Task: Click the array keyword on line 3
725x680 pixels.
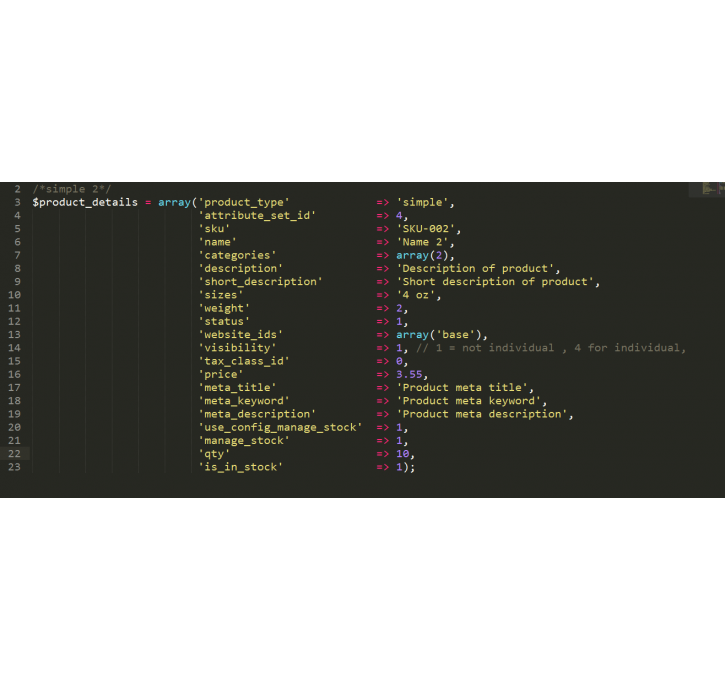Action: (174, 202)
